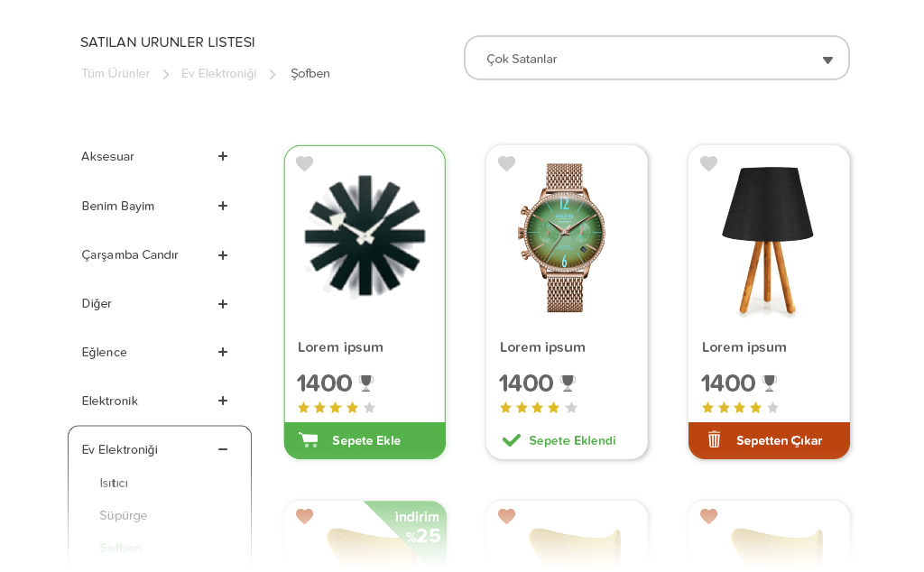Expand the Aksesuar category
This screenshot has height=572, width=924.
point(222,156)
